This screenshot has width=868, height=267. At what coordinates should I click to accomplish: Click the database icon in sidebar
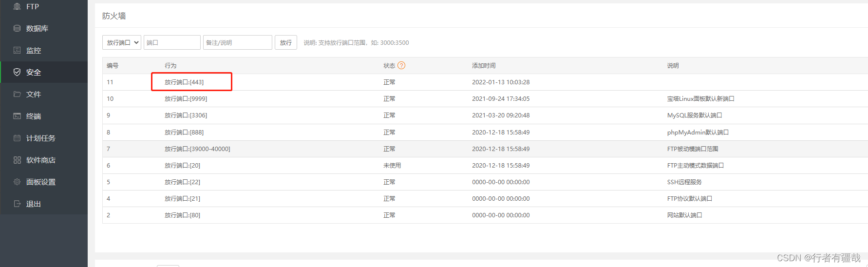pos(17,28)
